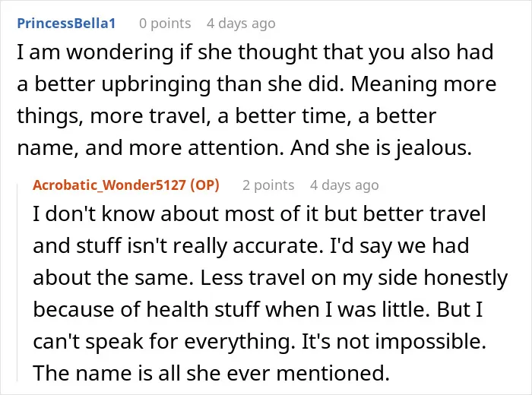Viewport: 532px width, 395px height.
Task: Click the line starting "things, more travel"
Action: coord(226,116)
